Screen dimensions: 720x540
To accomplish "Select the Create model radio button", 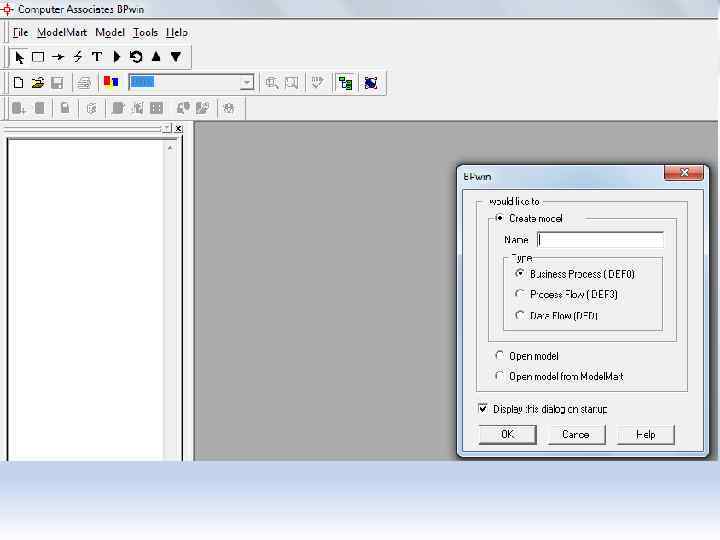I will click(500, 218).
